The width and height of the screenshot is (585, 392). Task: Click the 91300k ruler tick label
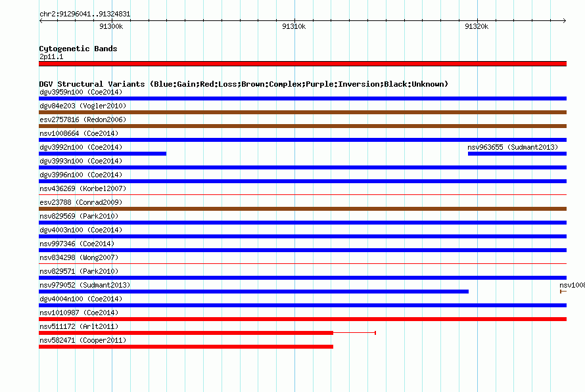tap(111, 26)
